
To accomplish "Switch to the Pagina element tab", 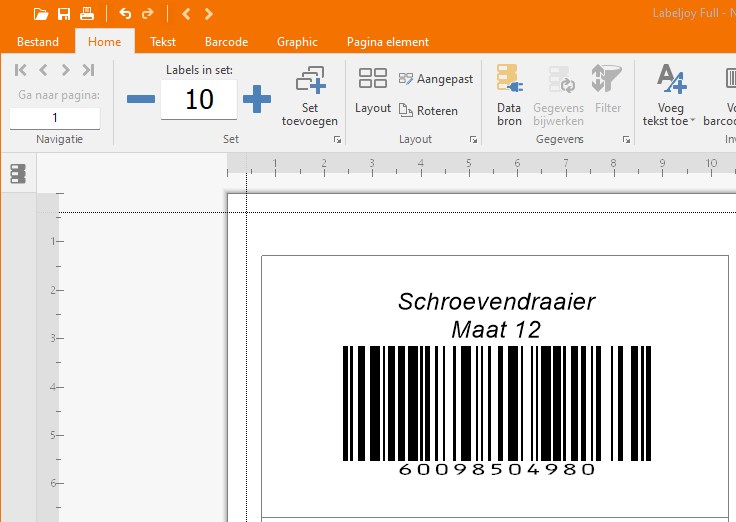I will tap(388, 42).
